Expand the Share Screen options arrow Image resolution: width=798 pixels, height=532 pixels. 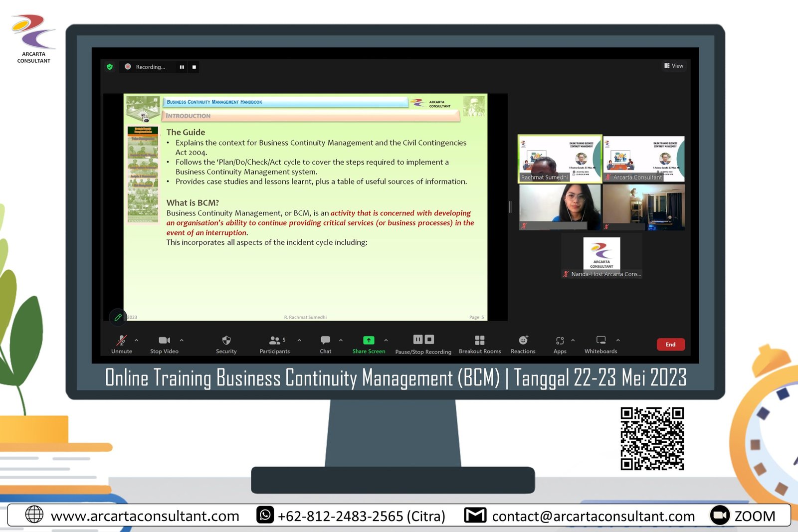[x=386, y=340]
